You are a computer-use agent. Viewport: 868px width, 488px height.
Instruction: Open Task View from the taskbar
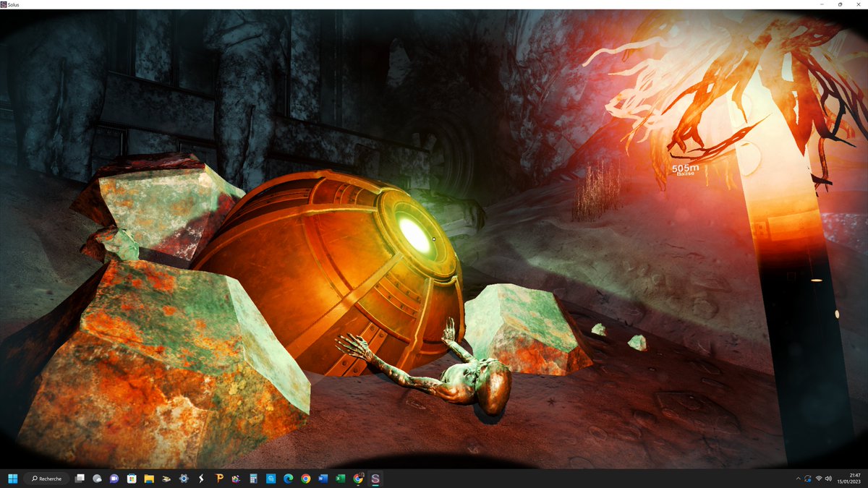[x=80, y=479]
